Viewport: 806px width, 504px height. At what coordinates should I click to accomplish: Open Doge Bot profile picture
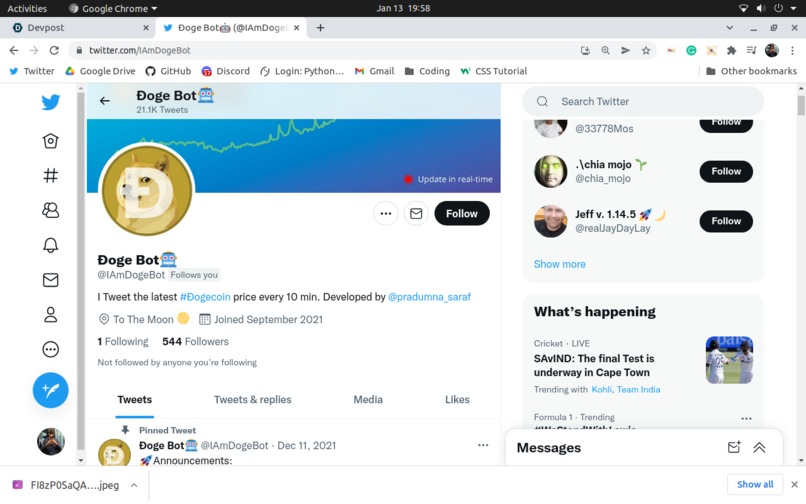click(x=147, y=190)
